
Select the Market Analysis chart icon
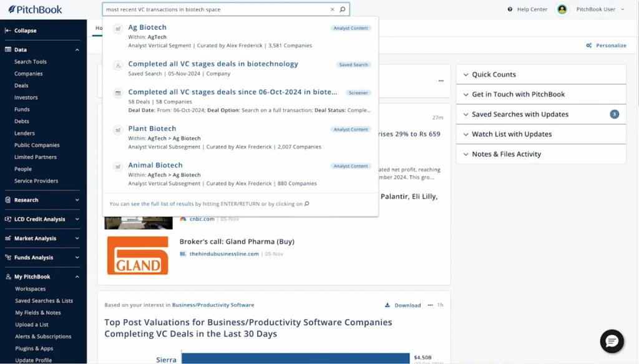(x=8, y=238)
